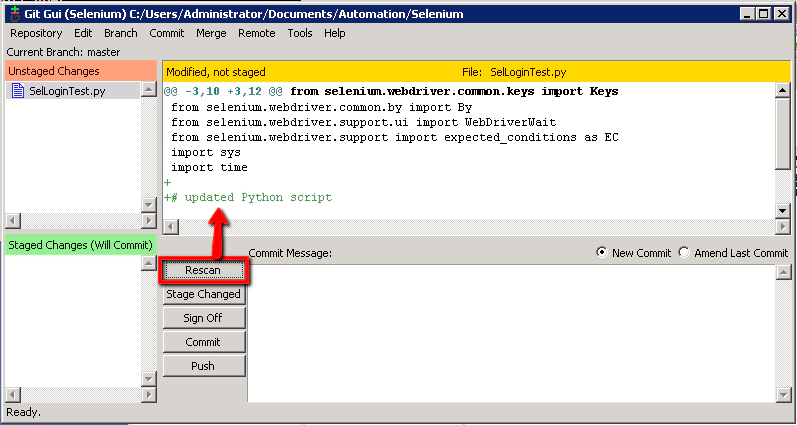Click the 'expected_conditions as EC' diff line

click(395, 138)
